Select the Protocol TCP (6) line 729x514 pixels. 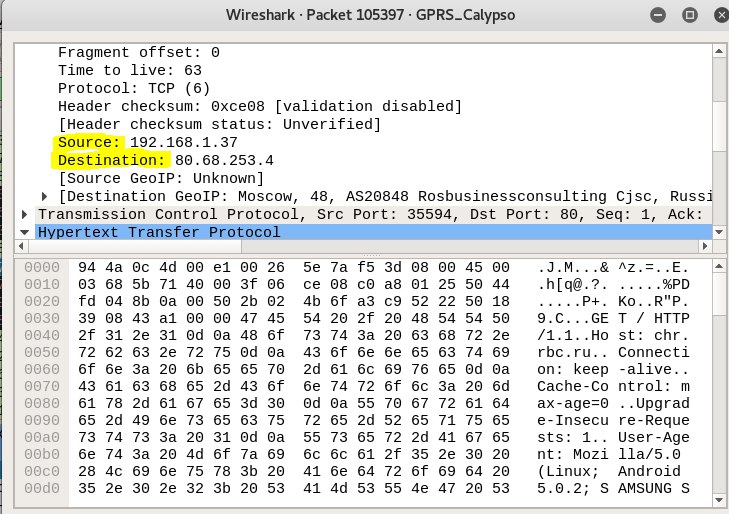tap(134, 88)
